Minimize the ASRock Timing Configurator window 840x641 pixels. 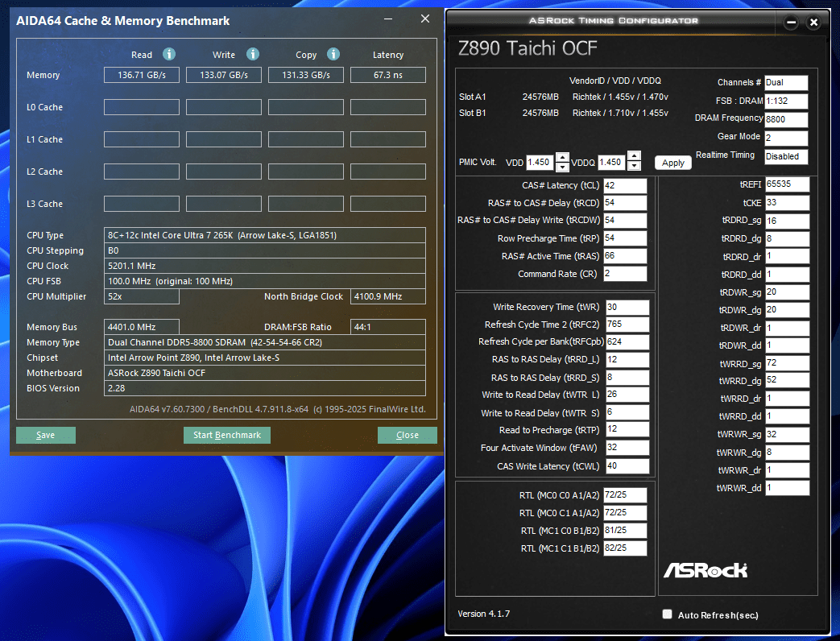coord(791,23)
